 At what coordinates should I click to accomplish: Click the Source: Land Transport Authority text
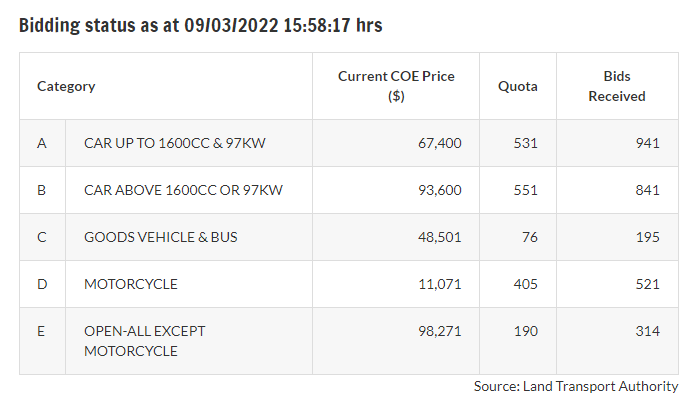pyautogui.click(x=576, y=386)
